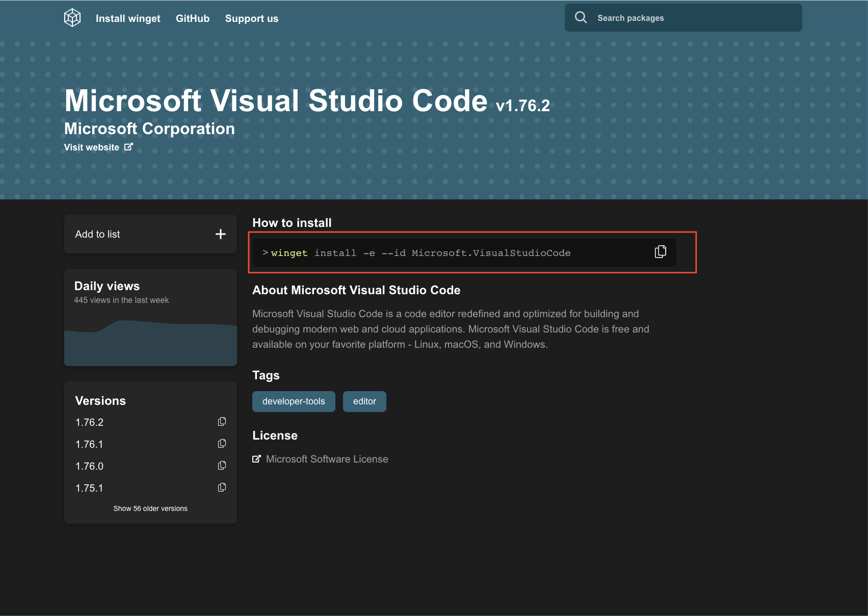Image resolution: width=868 pixels, height=616 pixels.
Task: Select version 1.76.2 in Versions
Action: [89, 422]
